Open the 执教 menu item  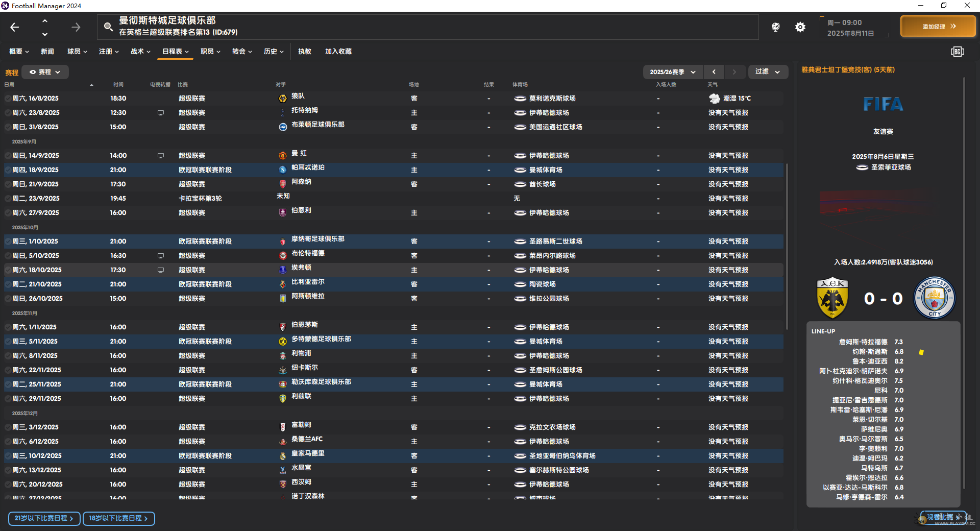(305, 52)
